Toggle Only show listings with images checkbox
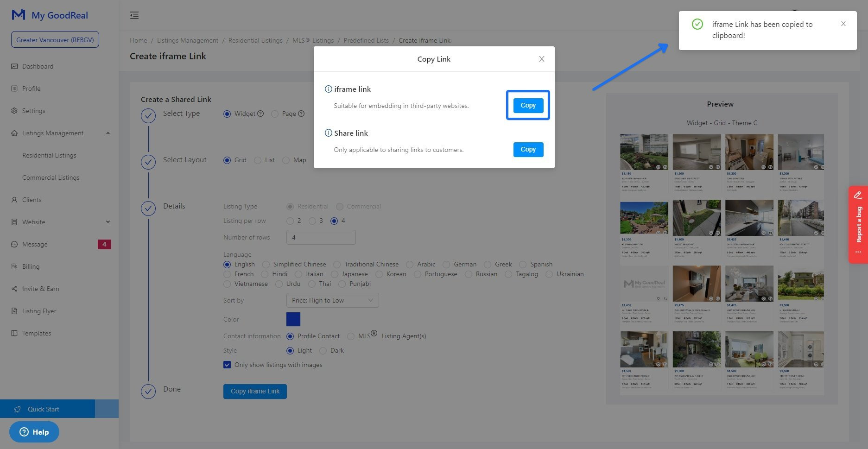Screen dimensions: 868x449 pos(227,365)
